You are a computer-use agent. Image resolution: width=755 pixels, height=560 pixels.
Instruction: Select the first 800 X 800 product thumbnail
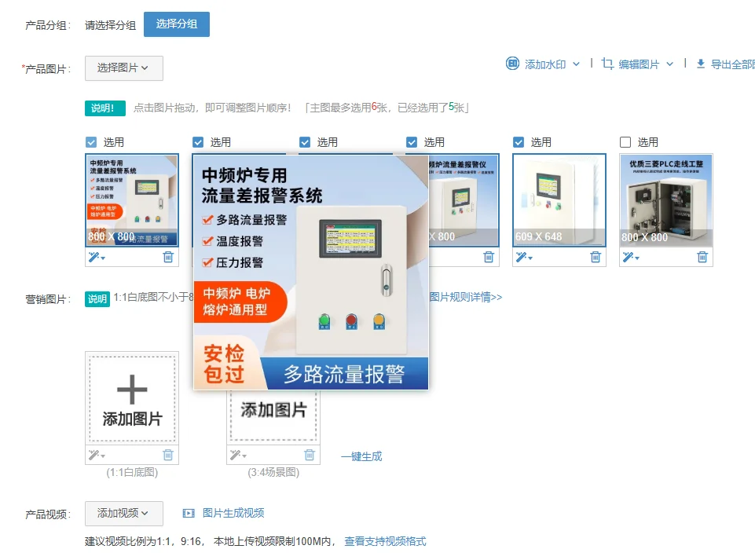pos(132,200)
